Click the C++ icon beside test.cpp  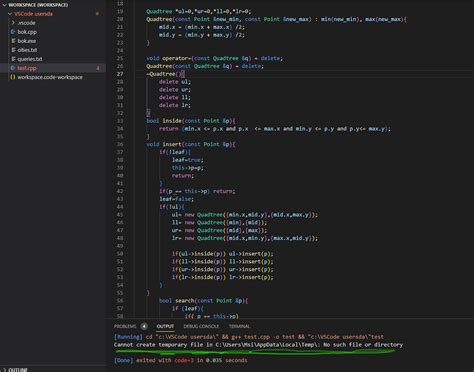coord(13,68)
